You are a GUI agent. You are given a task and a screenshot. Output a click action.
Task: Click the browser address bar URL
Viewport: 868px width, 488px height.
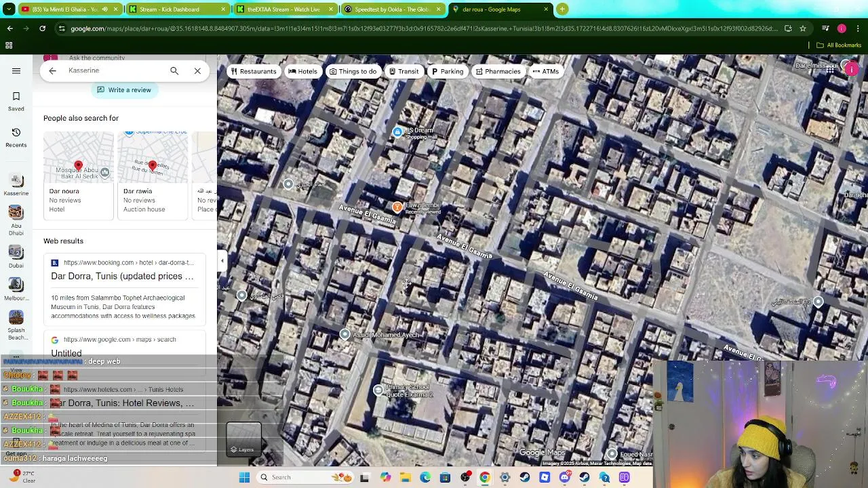click(424, 28)
